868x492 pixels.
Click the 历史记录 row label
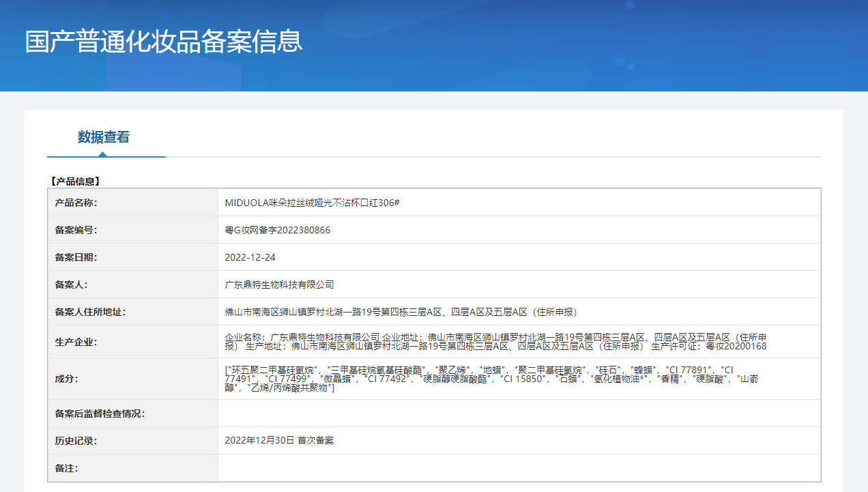[76, 441]
